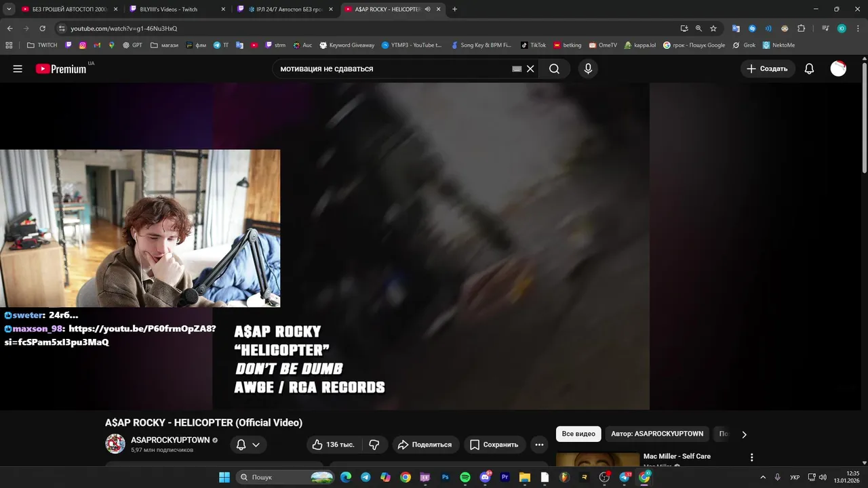This screenshot has height=488, width=868.
Task: Open the on-screen keyboard icon in search box
Action: point(517,68)
